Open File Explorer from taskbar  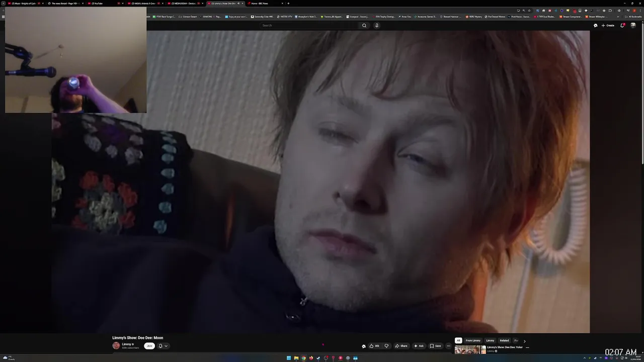click(296, 358)
